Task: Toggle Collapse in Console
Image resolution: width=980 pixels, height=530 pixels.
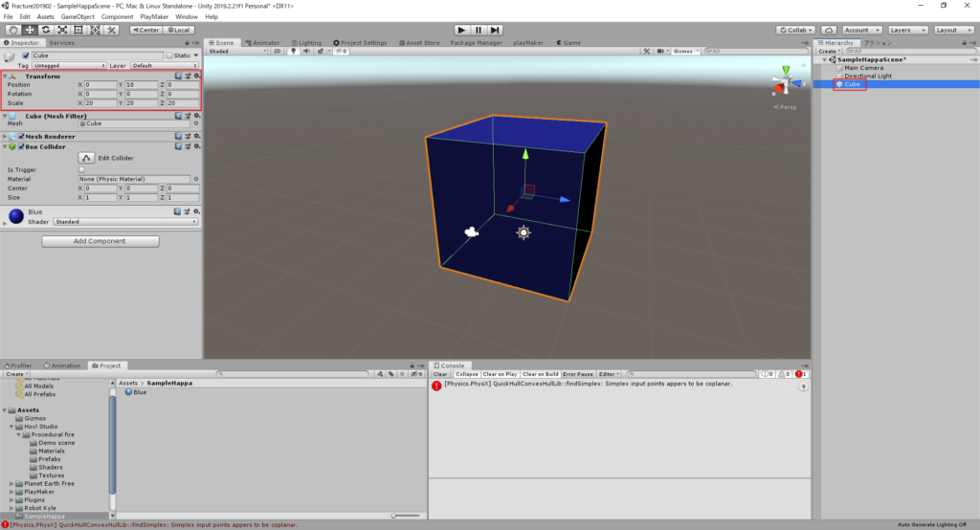Action: pyautogui.click(x=466, y=374)
